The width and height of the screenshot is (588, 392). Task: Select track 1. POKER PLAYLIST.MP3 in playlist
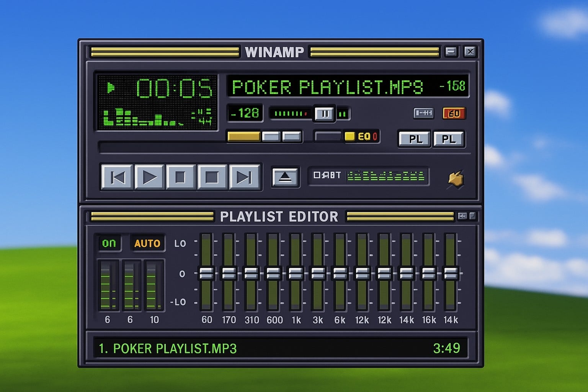pyautogui.click(x=168, y=349)
